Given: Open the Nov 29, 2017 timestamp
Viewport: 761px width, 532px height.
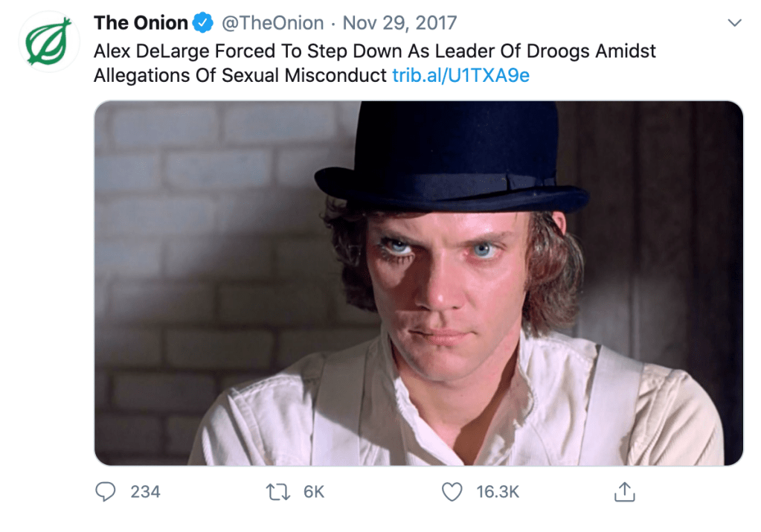Looking at the screenshot, I should 399,23.
